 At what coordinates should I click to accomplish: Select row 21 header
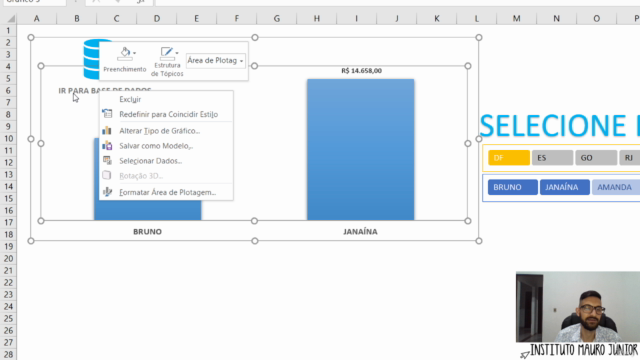pyautogui.click(x=8, y=270)
